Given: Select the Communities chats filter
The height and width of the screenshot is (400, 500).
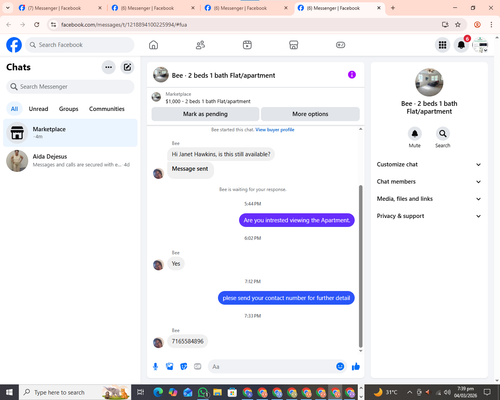Looking at the screenshot, I should [x=107, y=109].
